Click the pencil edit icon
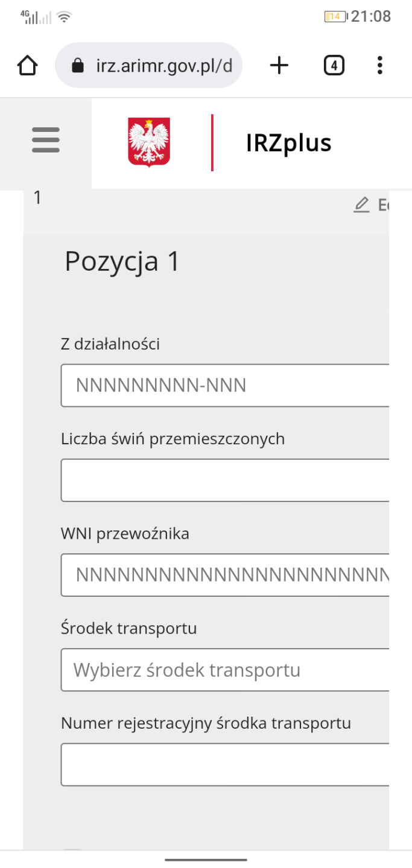This screenshot has height=868, width=412. pos(361,205)
